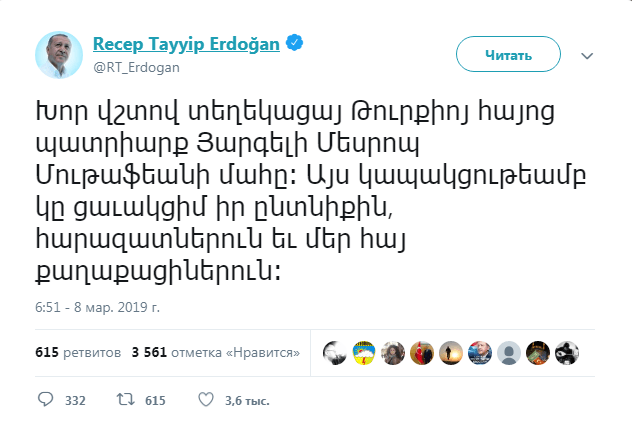
Task: Click the blue verified badge
Action: pyautogui.click(x=296, y=43)
